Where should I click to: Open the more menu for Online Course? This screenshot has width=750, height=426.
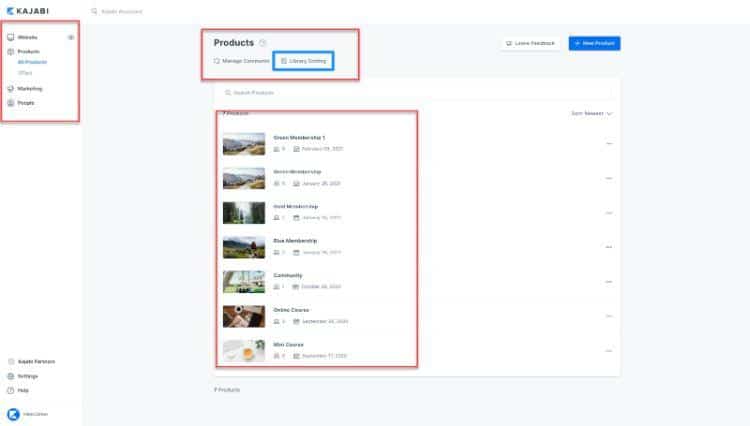(609, 317)
